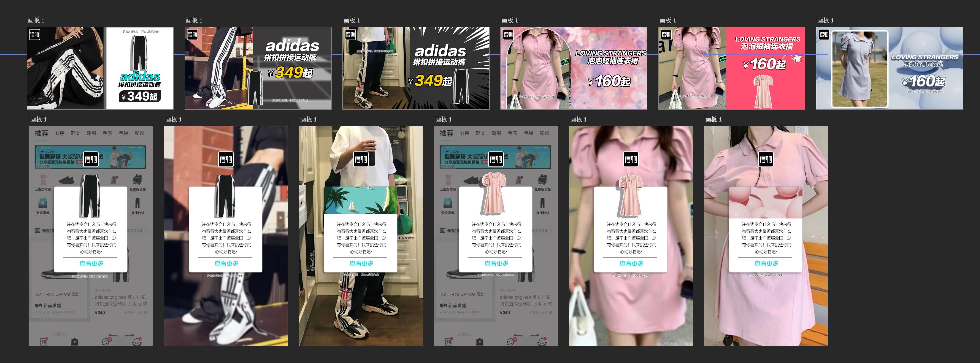This screenshot has width=980, height=363.
Task: Click 得物 logo on gray adidas ¥349 banner
Action: pyautogui.click(x=193, y=35)
